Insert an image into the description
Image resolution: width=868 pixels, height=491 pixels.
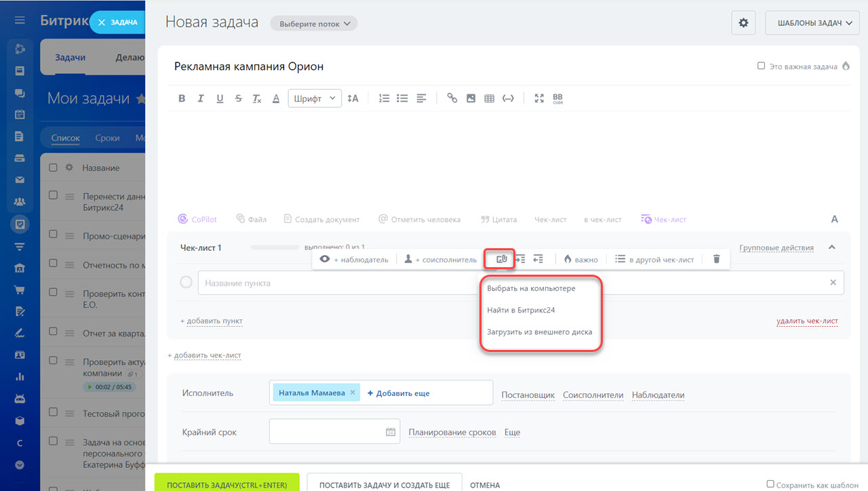click(x=471, y=98)
